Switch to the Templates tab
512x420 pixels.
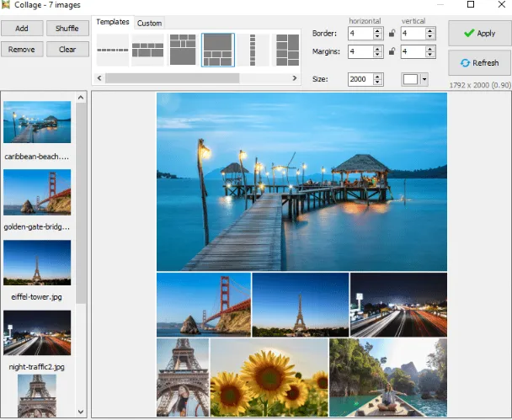pos(113,22)
